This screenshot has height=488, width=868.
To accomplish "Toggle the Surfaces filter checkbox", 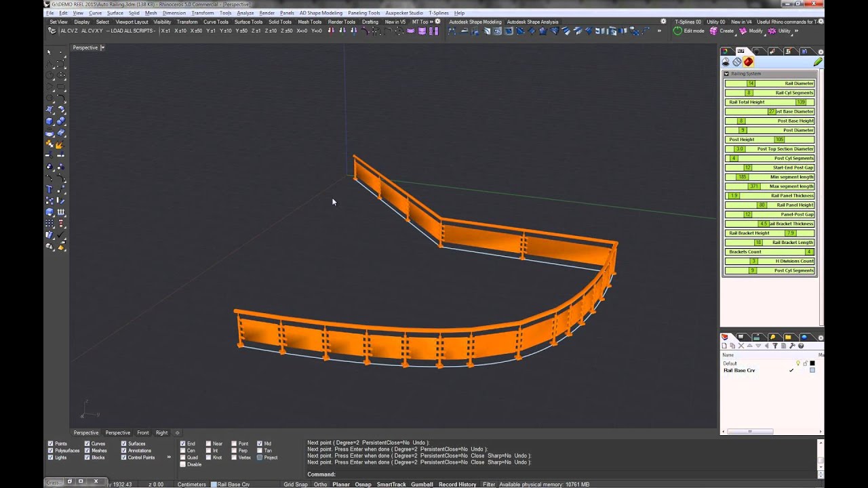I will (x=123, y=444).
